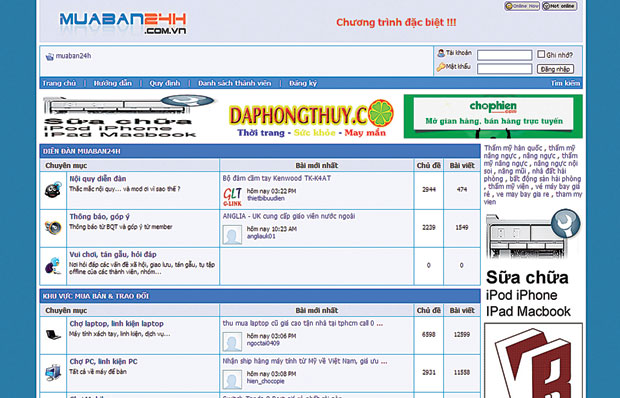620x398 pixels.
Task: Click the muaban24h breadcrumb folder icon
Action: click(49, 57)
